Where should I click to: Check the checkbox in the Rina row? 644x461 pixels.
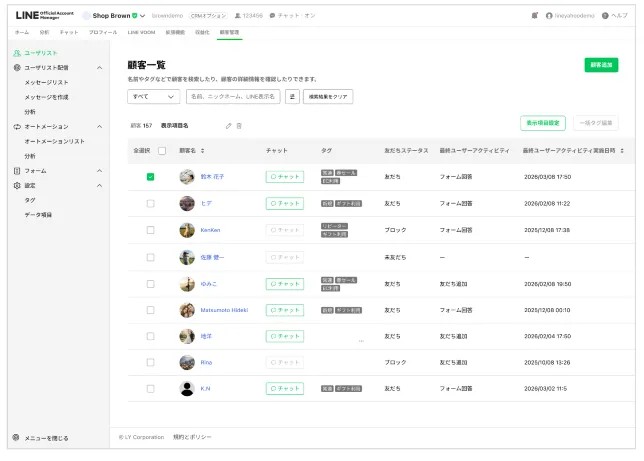click(x=150, y=362)
